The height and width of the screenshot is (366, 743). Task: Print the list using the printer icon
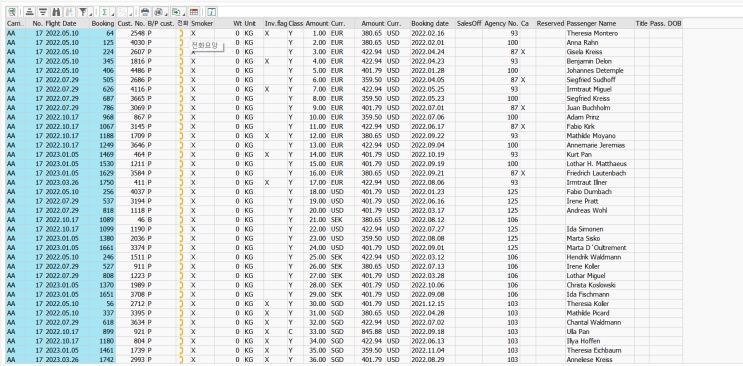tap(145, 12)
